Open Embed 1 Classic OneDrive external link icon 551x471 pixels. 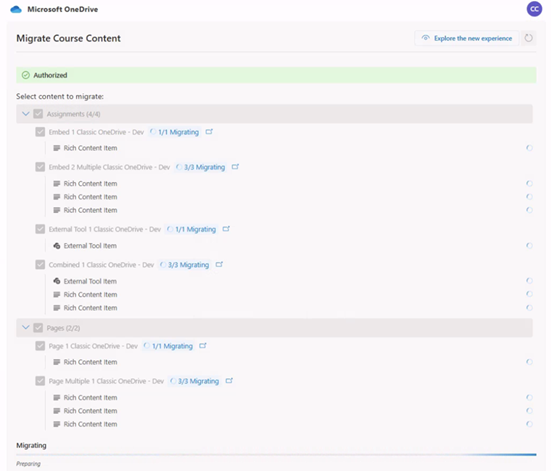coord(209,132)
